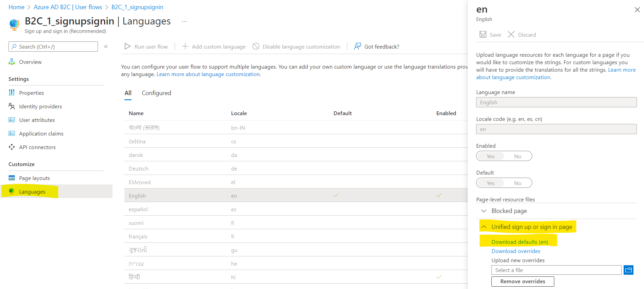
Task: Select the čeština language row
Action: [x=296, y=141]
